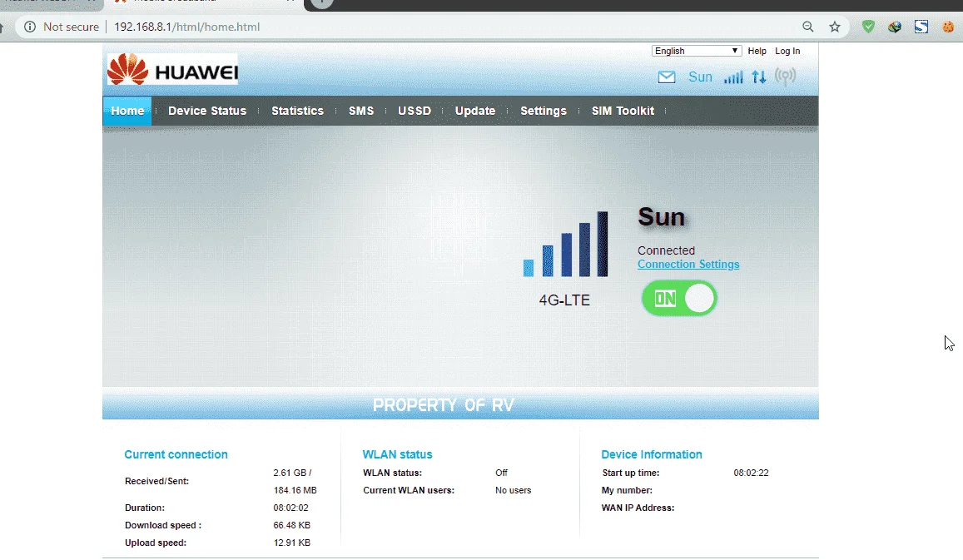Open the cookie extension icon
Viewport: 963px width, 560px height.
click(x=949, y=27)
